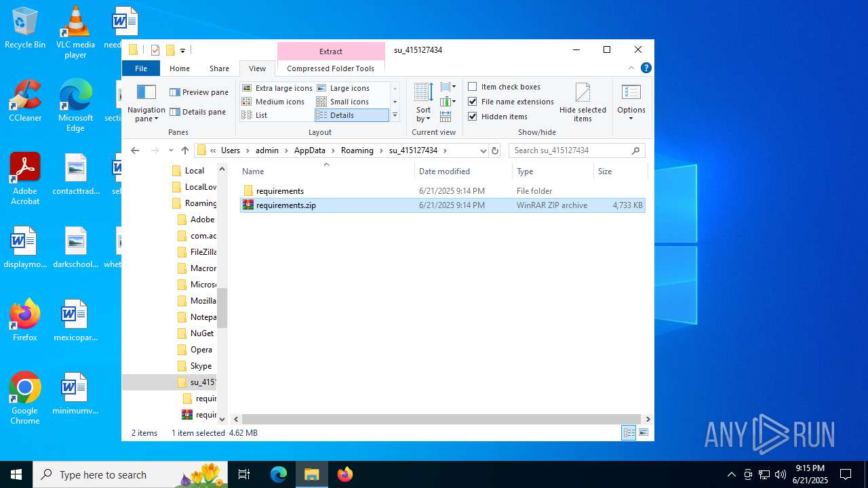Click the Roaming breadcrumb in the address bar

click(357, 150)
